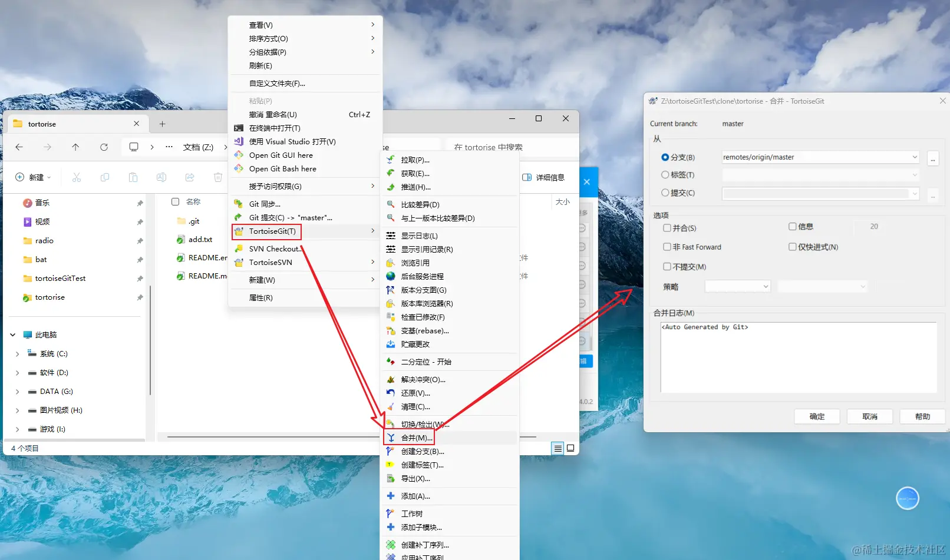Click the Explorer up-directory arrow
Screen dimensions: 950x560
[75, 147]
